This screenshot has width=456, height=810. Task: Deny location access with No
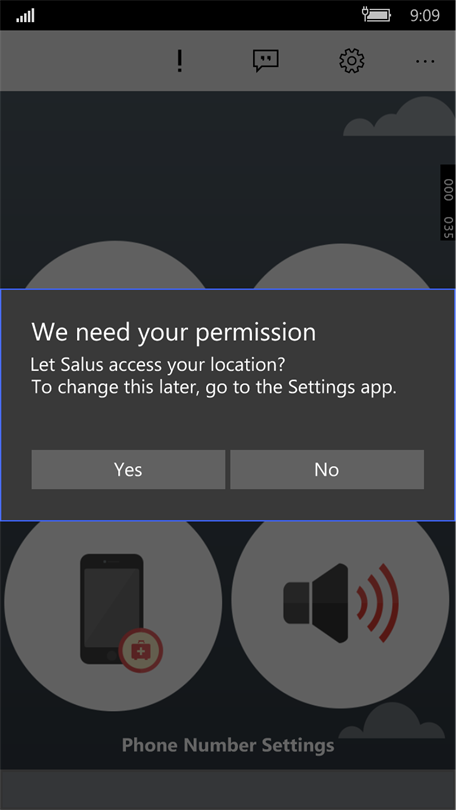point(327,470)
